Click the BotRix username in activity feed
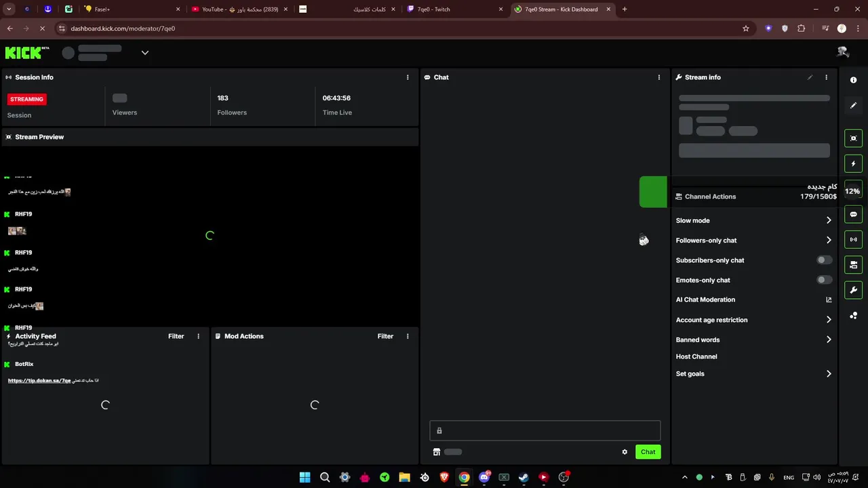Image resolution: width=868 pixels, height=488 pixels. [x=24, y=364]
